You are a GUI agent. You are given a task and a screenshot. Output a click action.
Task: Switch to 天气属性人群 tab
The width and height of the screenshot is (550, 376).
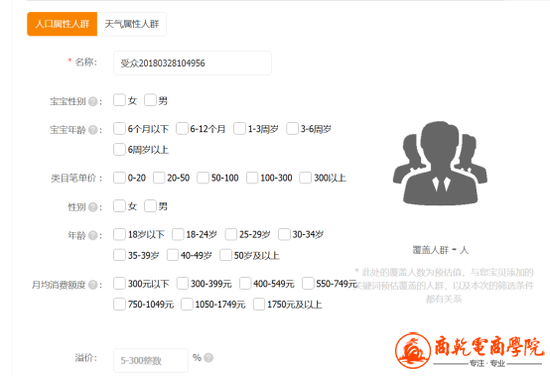coord(132,24)
